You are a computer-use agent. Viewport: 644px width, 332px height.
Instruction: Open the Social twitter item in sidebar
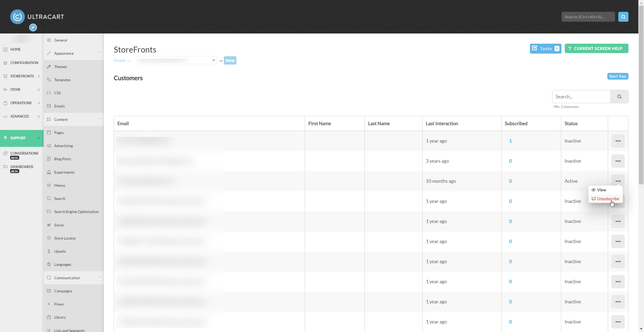59,225
